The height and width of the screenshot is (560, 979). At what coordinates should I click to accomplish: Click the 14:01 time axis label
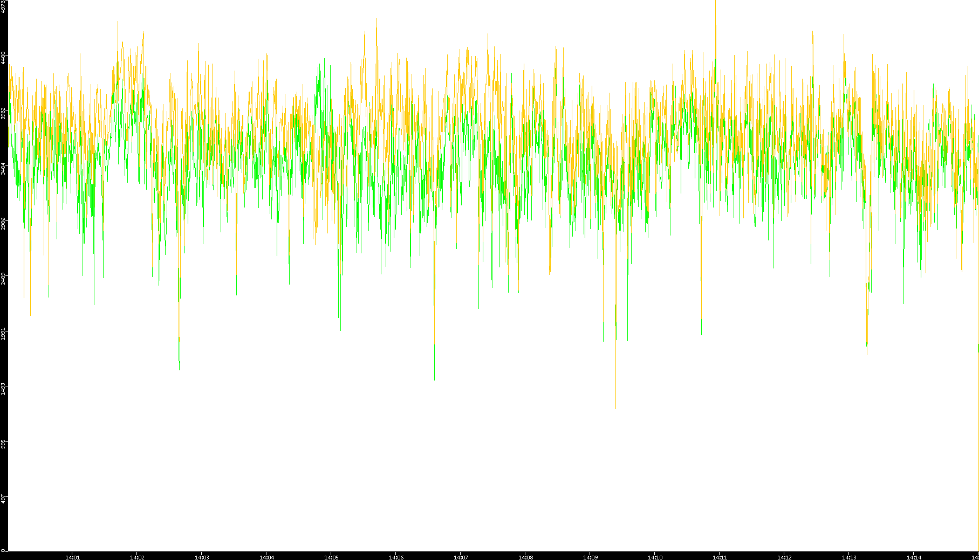72,557
